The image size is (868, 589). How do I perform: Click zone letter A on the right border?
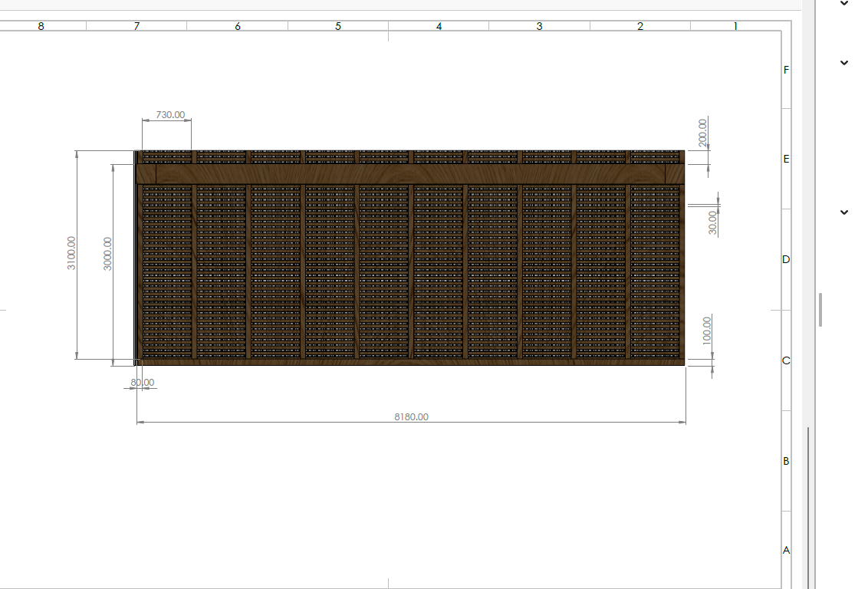[x=786, y=550]
